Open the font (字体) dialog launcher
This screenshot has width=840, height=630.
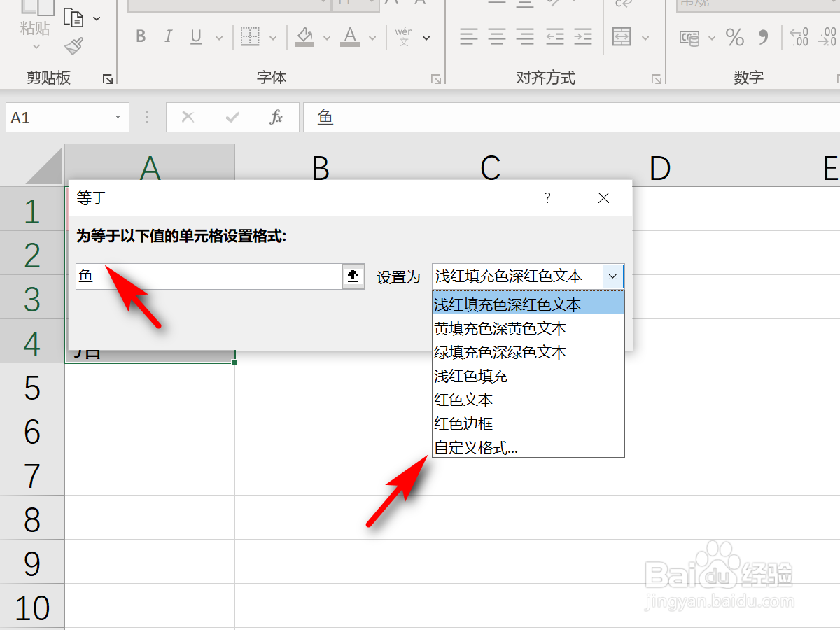coord(436,79)
